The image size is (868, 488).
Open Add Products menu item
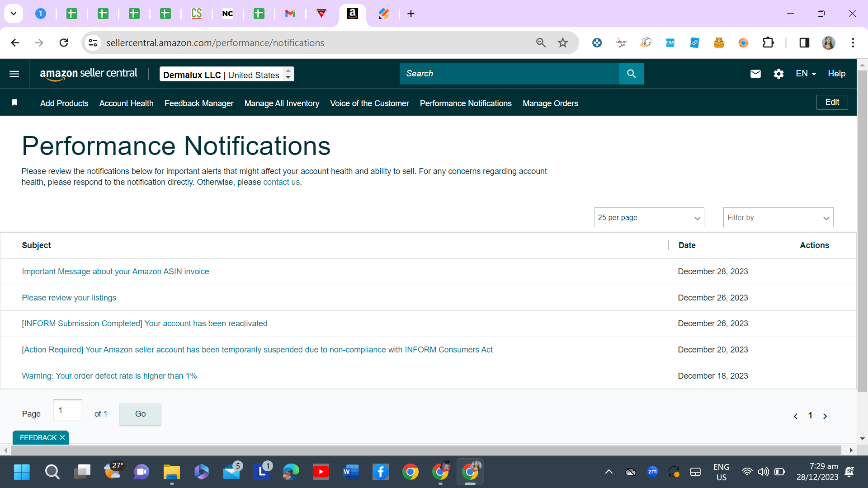coord(64,103)
